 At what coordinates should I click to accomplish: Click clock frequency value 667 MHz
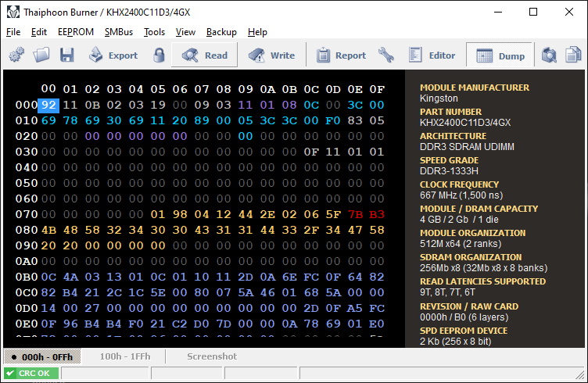pyautogui.click(x=461, y=195)
